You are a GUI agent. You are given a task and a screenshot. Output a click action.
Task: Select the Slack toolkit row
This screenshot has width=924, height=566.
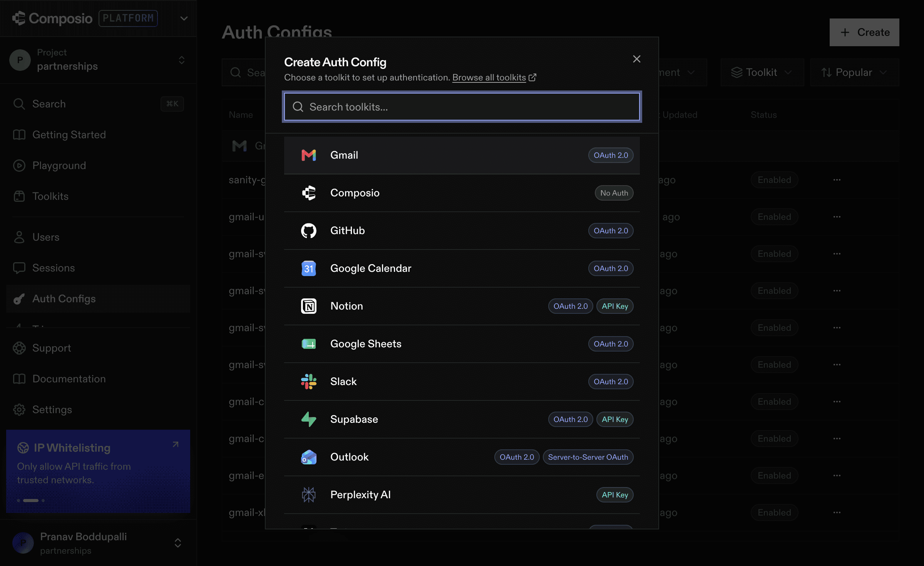pos(462,382)
